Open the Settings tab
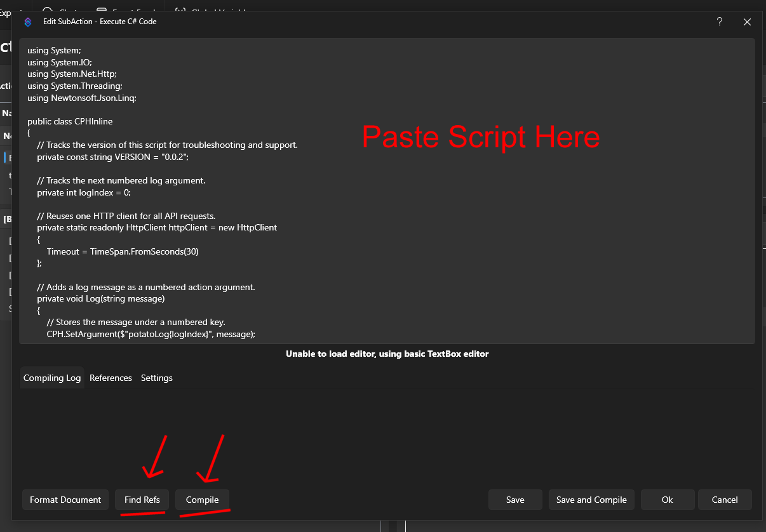 coord(157,378)
